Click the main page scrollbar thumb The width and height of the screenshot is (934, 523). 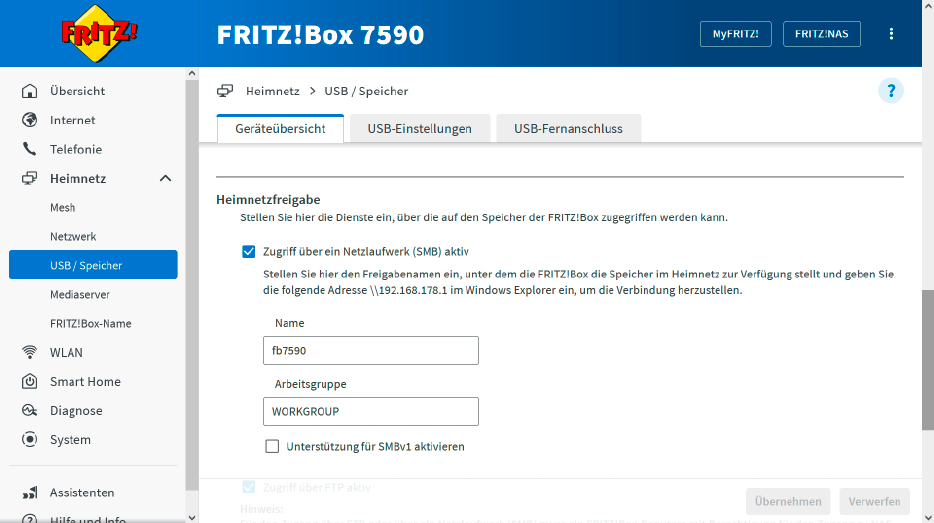927,359
